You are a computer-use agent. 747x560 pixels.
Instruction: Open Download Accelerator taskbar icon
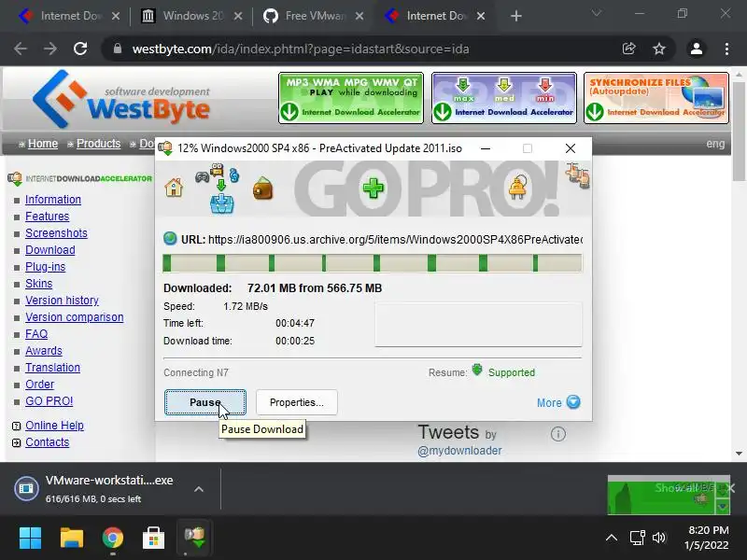pyautogui.click(x=194, y=538)
